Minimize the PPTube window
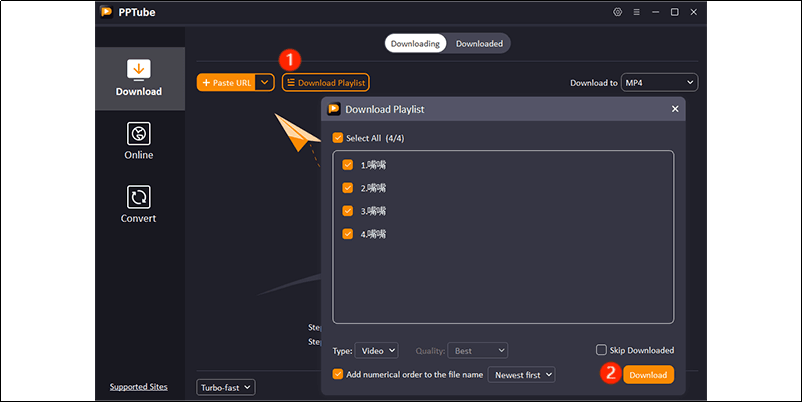This screenshot has height=403, width=803. pyautogui.click(x=656, y=12)
